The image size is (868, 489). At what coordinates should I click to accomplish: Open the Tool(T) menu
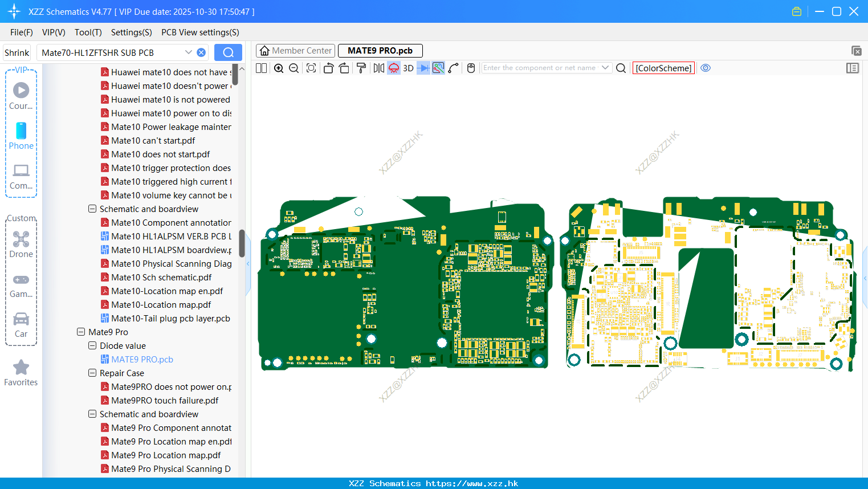[x=88, y=32]
